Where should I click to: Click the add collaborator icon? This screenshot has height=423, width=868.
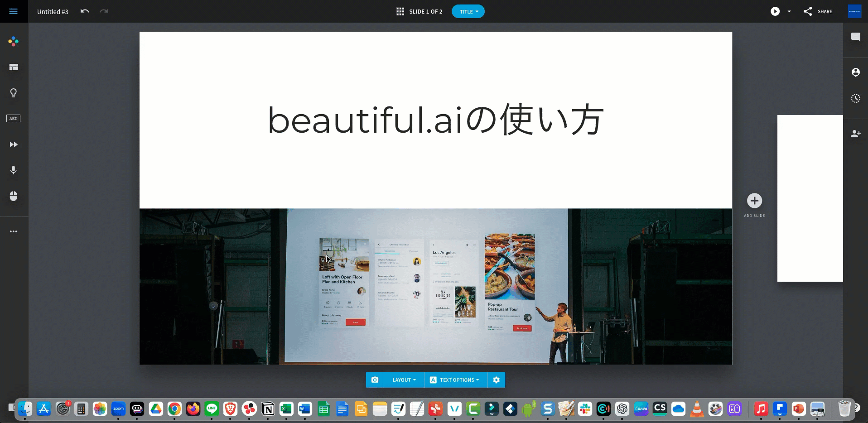[855, 134]
